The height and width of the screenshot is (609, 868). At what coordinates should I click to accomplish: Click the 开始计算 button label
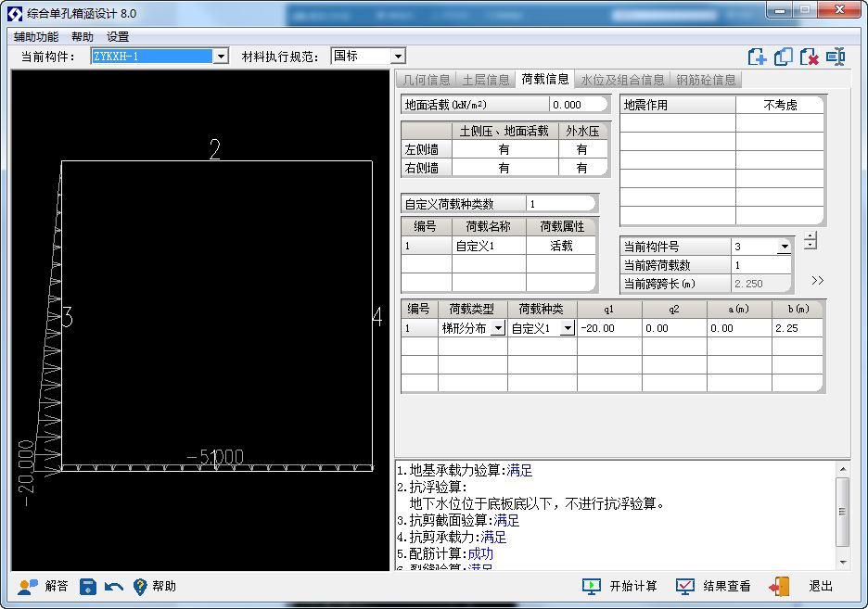point(633,587)
